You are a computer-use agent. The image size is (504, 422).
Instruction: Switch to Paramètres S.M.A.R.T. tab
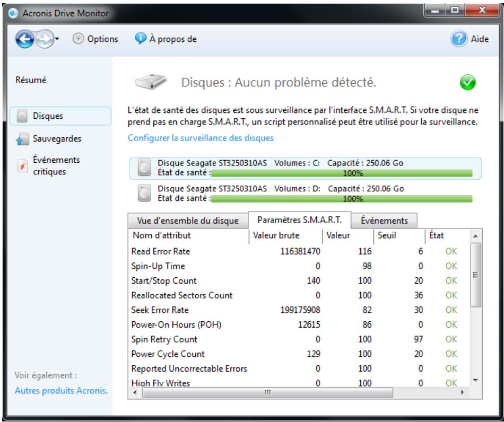click(x=300, y=220)
